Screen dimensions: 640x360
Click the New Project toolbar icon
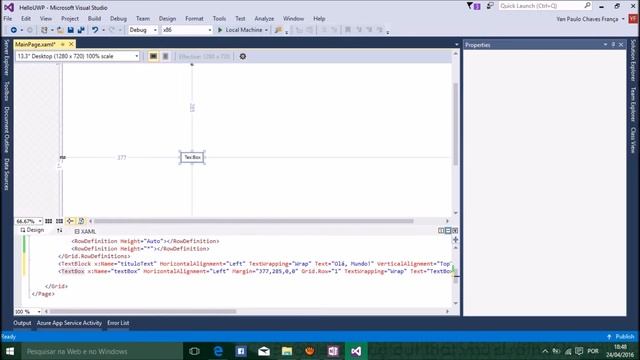(44, 30)
